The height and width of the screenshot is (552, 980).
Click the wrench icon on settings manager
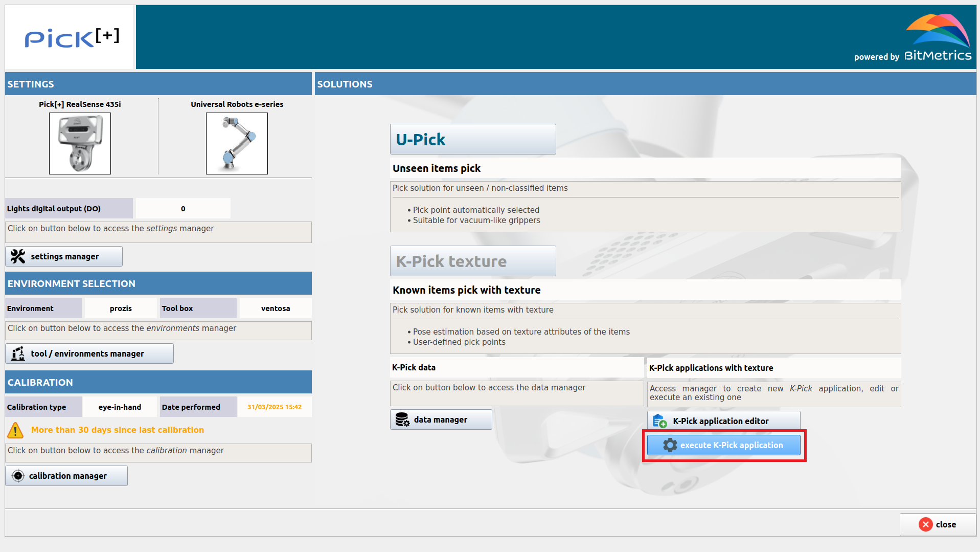pos(18,256)
